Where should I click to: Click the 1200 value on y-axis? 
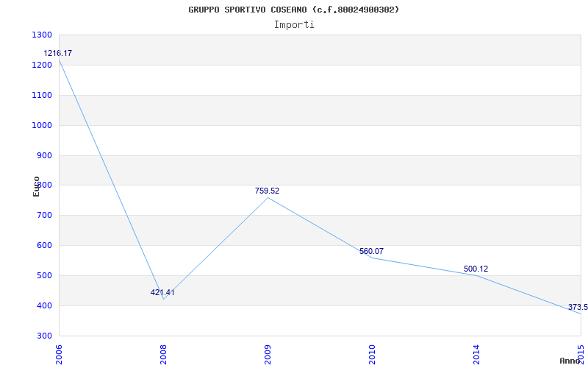43,65
